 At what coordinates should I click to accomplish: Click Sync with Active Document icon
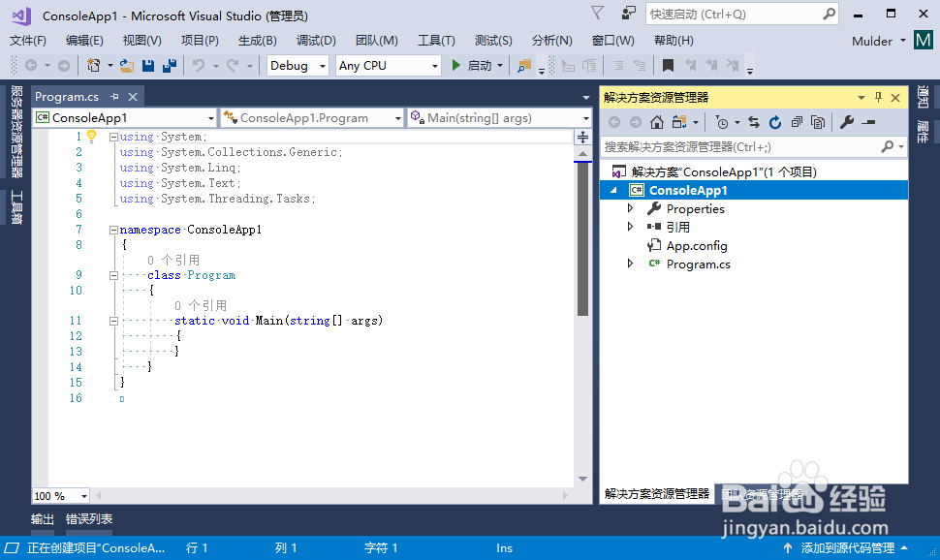[x=754, y=122]
